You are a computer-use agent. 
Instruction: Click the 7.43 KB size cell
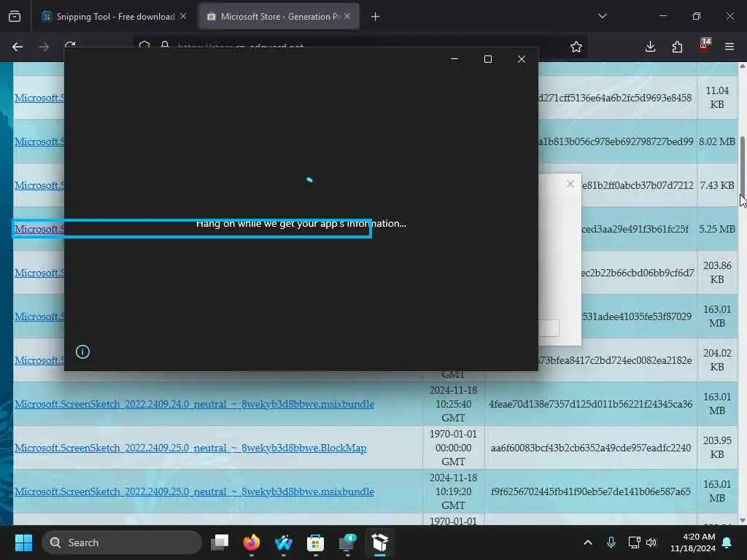click(x=717, y=185)
